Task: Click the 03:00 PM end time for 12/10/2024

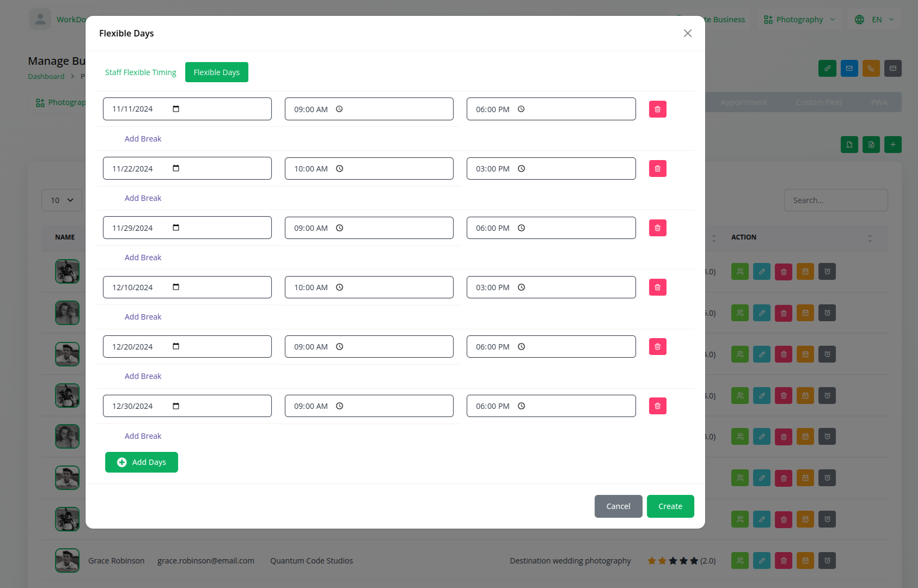Action: [x=551, y=287]
